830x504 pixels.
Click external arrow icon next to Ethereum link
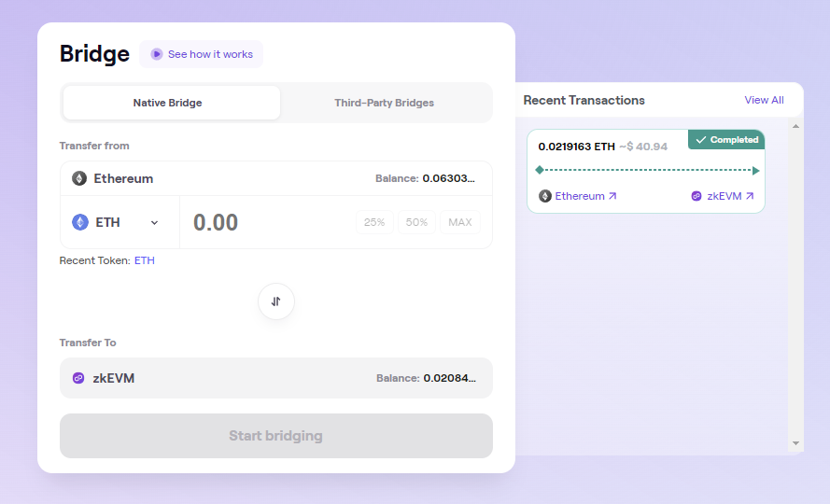coord(612,196)
